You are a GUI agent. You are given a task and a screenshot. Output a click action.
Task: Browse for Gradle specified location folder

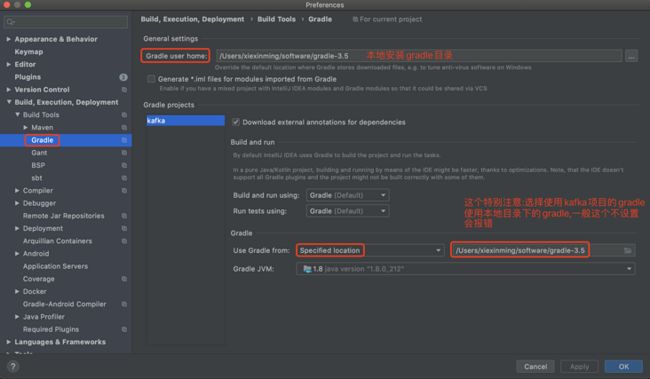click(628, 250)
